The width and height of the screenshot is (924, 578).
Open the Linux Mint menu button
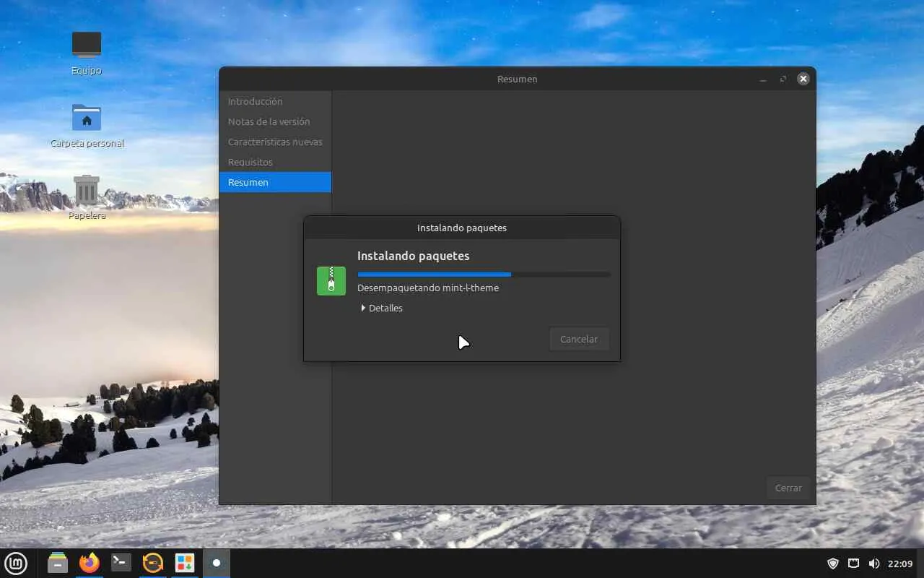[x=16, y=563]
